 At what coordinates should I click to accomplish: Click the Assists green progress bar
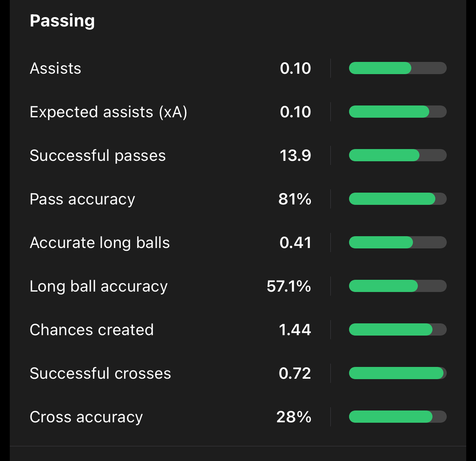coord(397,68)
